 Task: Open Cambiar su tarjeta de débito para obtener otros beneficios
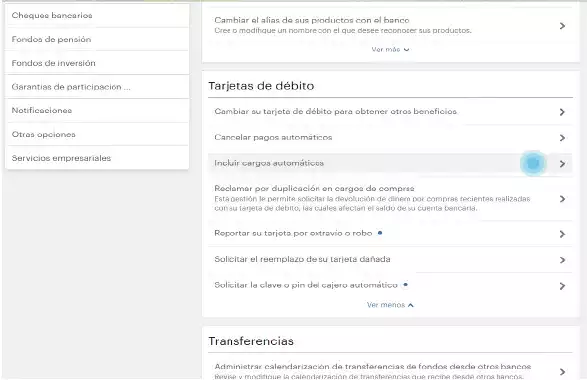tap(390, 112)
